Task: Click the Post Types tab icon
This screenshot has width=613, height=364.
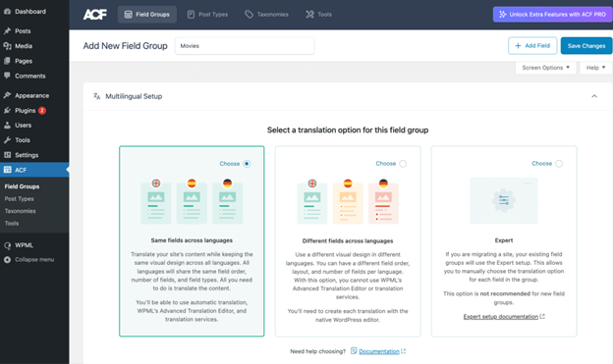Action: 191,15
